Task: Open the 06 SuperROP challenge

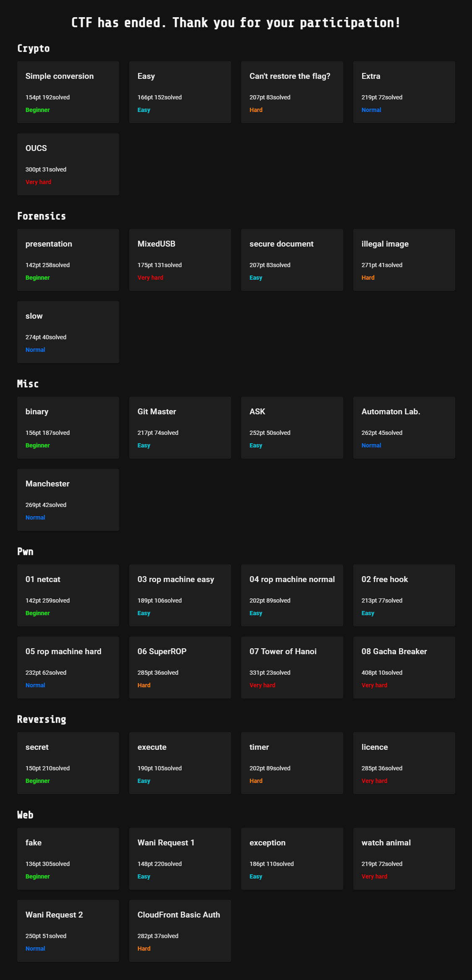Action: tap(180, 668)
